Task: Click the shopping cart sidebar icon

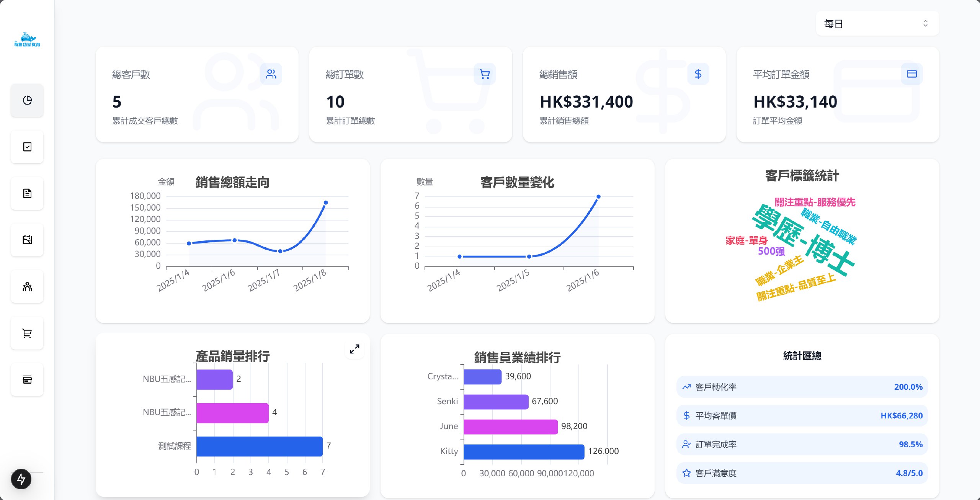Action: click(27, 333)
